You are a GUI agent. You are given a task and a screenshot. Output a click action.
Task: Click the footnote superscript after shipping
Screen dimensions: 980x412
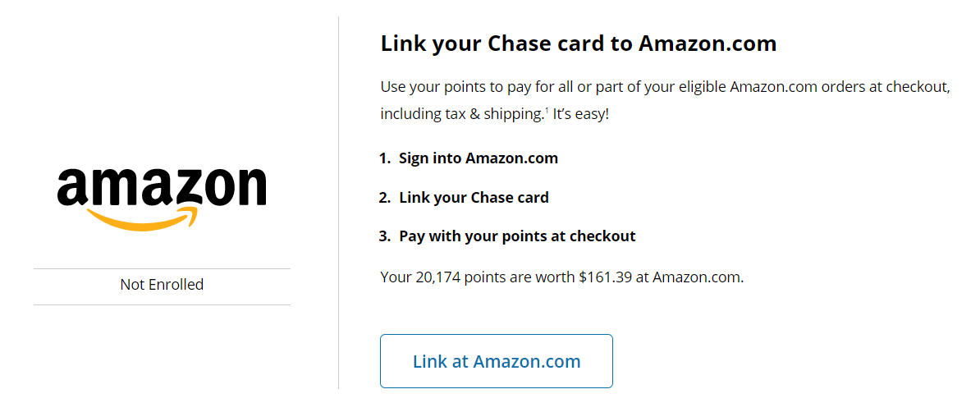547,110
